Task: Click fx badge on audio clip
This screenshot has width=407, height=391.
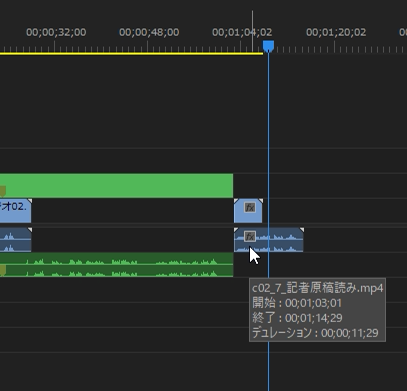Action: coord(250,236)
